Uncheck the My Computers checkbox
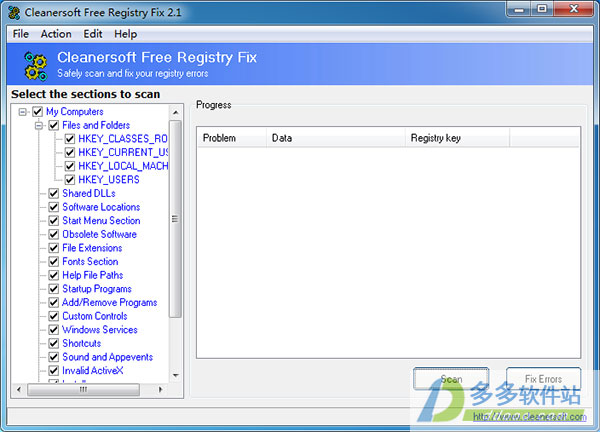The image size is (600, 432). [x=37, y=112]
